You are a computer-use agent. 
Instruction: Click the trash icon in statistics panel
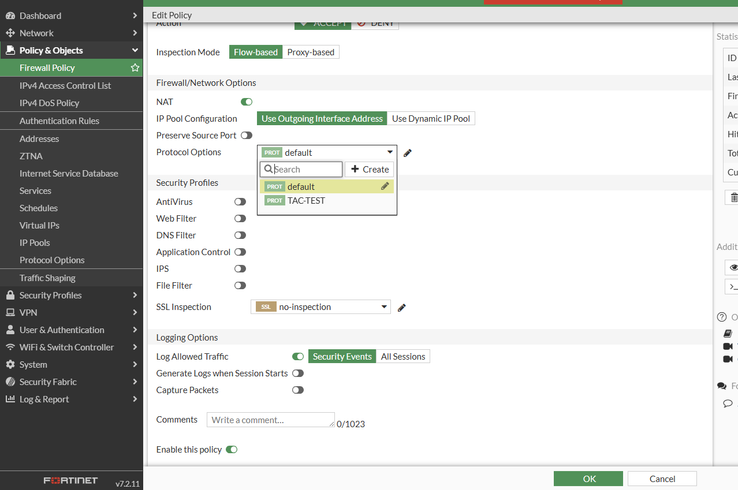coord(734,198)
